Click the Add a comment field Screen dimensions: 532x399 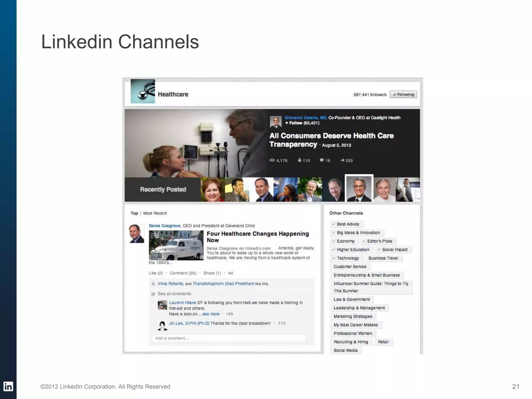pyautogui.click(x=229, y=338)
